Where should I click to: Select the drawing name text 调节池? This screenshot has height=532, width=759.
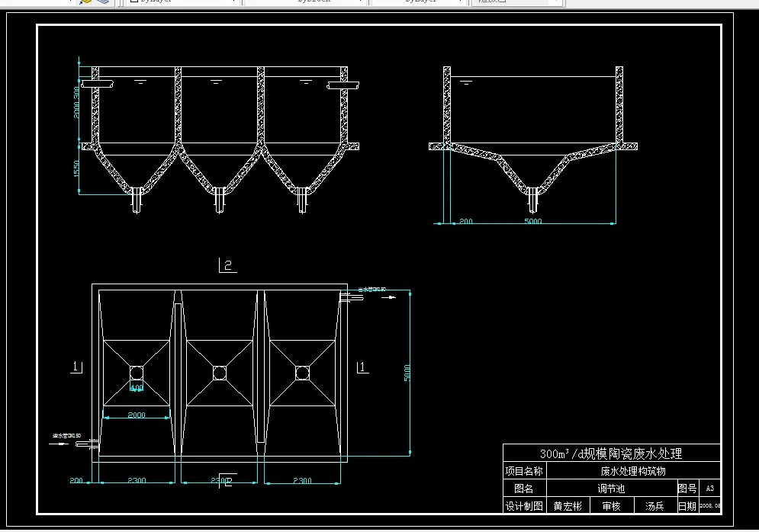[611, 489]
